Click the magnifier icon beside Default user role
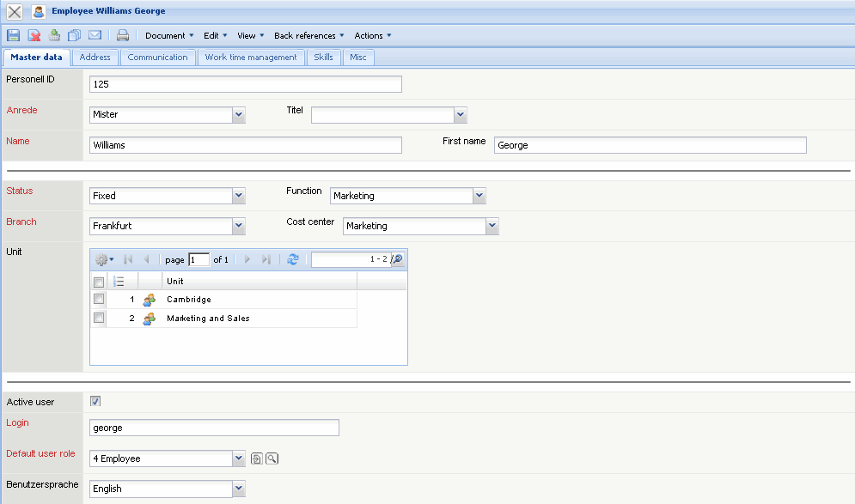Image resolution: width=855 pixels, height=504 pixels. (272, 459)
